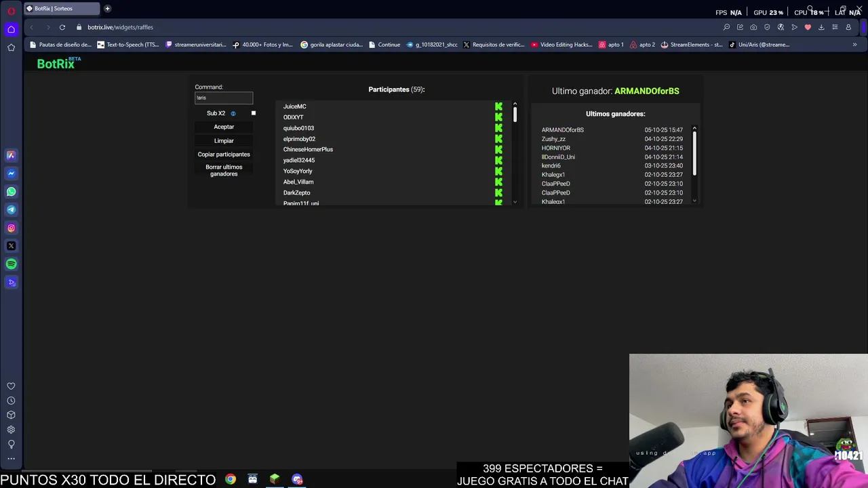This screenshot has width=868, height=488.
Task: Click the winners list scroll-down arrow
Action: [x=694, y=201]
